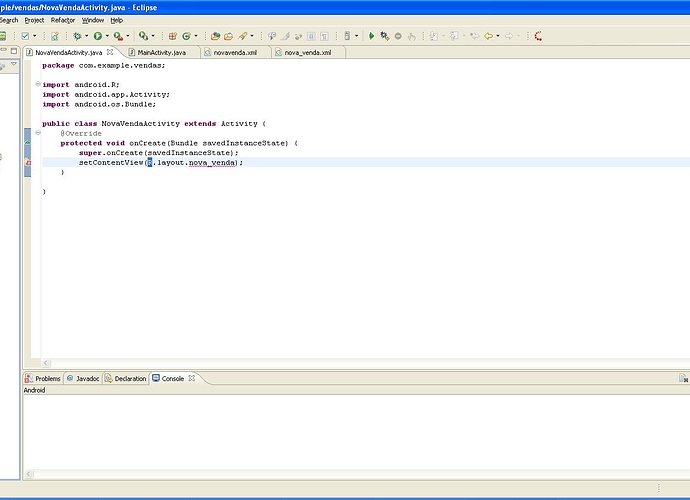Open the Run button dropdown arrow

[x=109, y=36]
